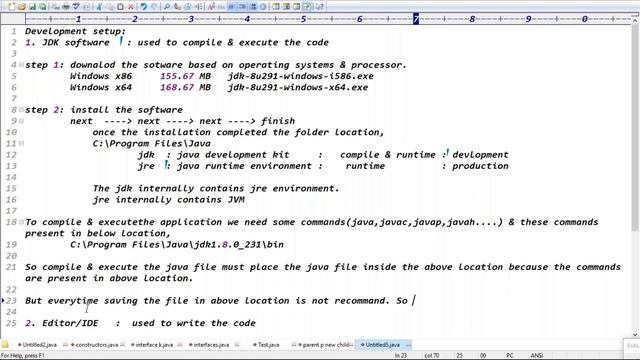Screen dimensions: 640x360
Task: Click the help question-mark arrow icon
Action: point(320,7)
